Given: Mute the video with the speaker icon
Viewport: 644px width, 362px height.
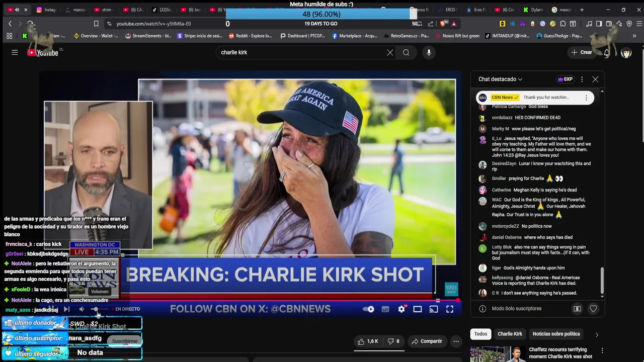Looking at the screenshot, I should 82,309.
